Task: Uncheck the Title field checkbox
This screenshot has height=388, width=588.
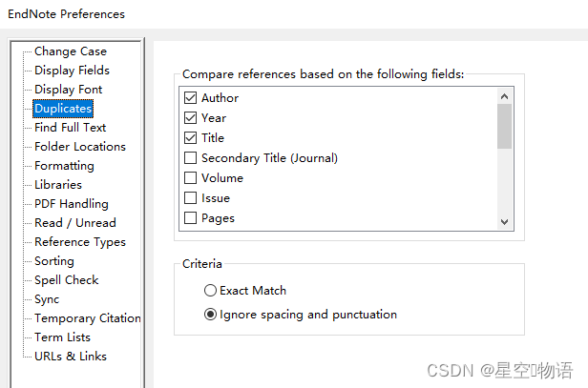Action: tap(191, 138)
